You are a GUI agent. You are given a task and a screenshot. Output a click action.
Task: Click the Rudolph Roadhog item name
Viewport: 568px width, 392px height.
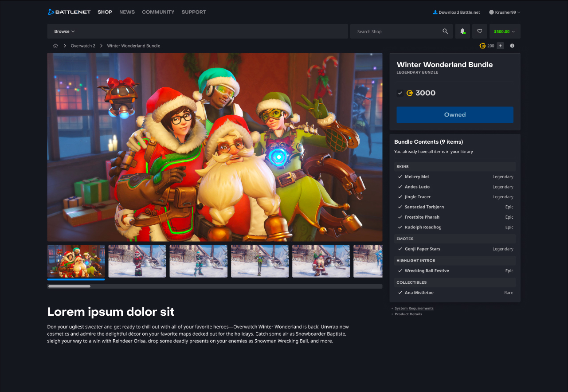tap(423, 227)
